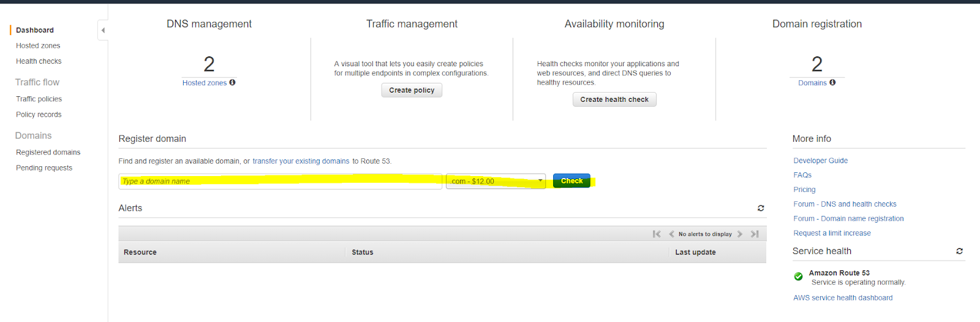Open Policy records in the sidebar
Image resolution: width=980 pixels, height=322 pixels.
pos(39,115)
